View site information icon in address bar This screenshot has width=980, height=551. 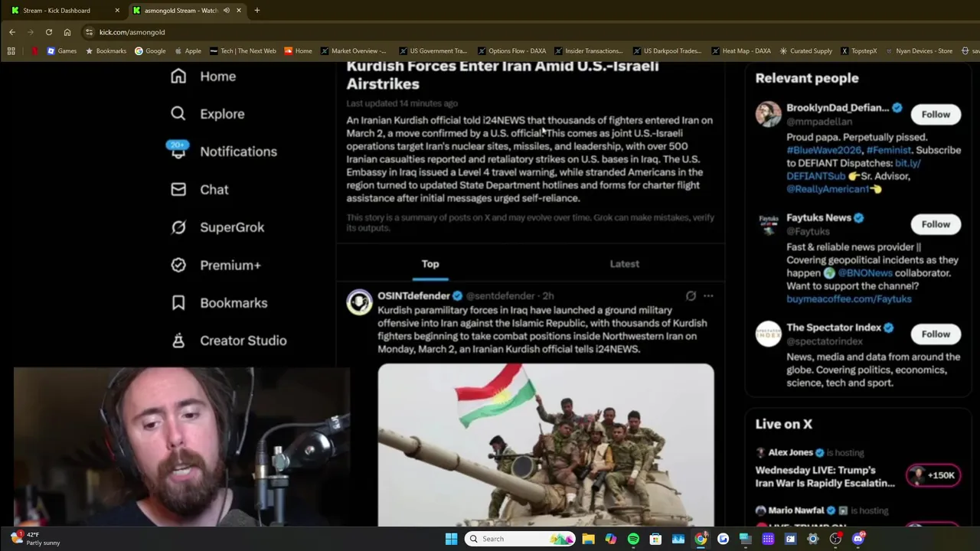tap(90, 32)
